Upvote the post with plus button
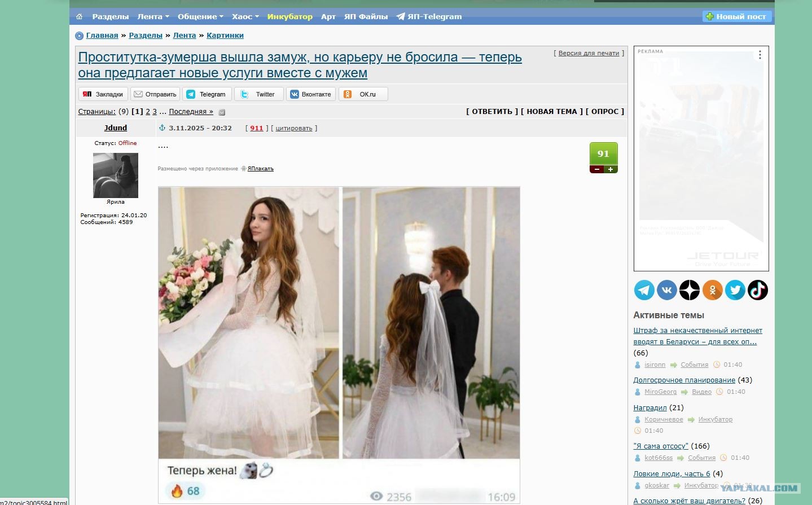The height and width of the screenshot is (505, 812). click(611, 169)
